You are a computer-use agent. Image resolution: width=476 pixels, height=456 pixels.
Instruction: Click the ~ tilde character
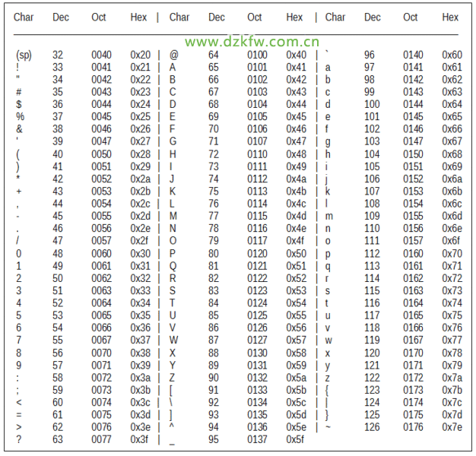328,426
